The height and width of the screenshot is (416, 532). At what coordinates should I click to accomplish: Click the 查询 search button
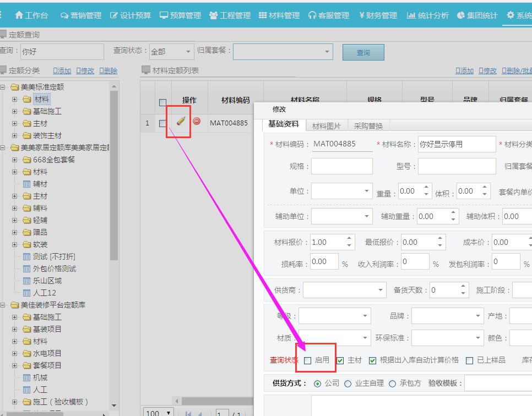click(x=363, y=52)
